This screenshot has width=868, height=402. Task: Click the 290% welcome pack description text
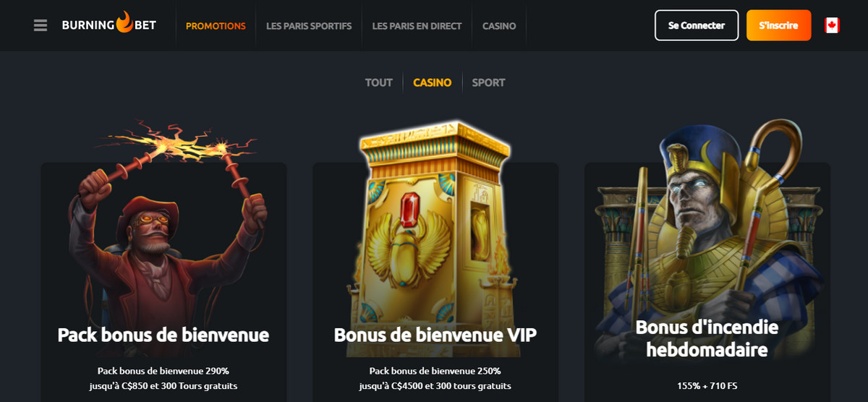(x=163, y=378)
